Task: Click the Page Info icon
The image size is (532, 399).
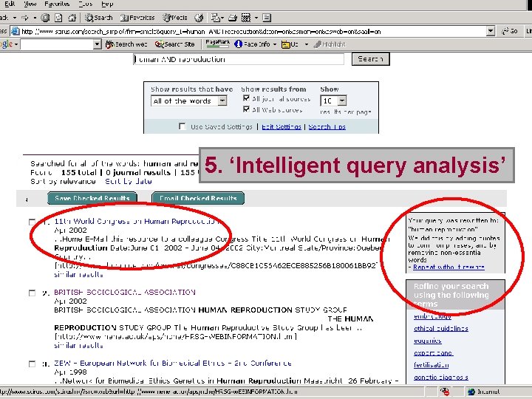Action: click(x=238, y=44)
